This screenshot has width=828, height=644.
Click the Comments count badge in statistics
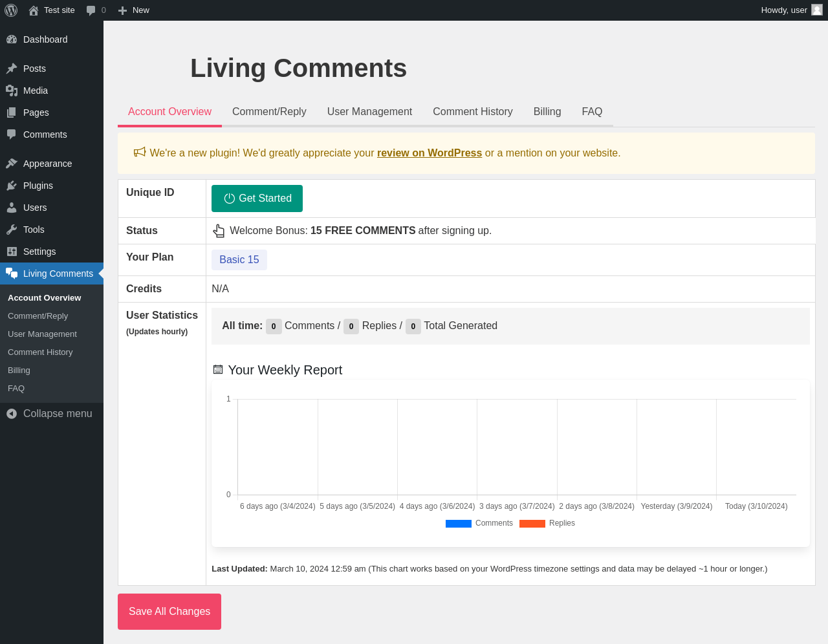click(x=274, y=327)
